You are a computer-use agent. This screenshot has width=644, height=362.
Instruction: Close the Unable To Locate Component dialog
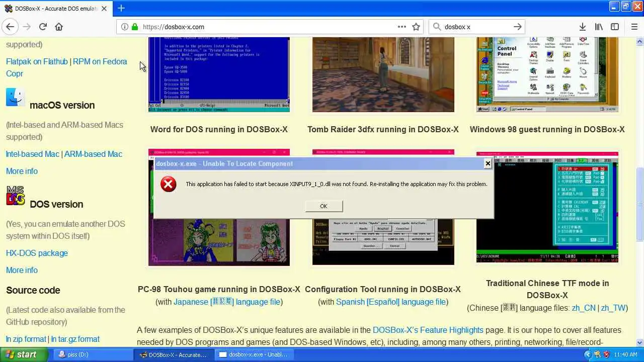488,163
